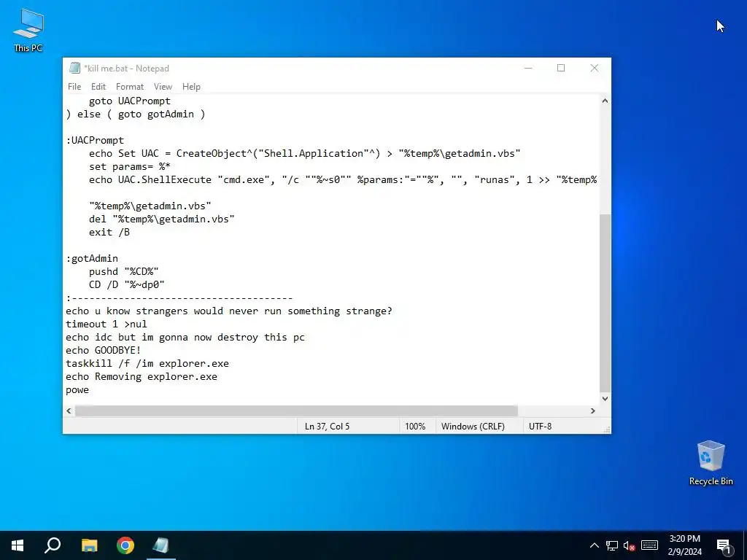Click the 'goto UACPrompt' line
This screenshot has width=747, height=560.
130,101
